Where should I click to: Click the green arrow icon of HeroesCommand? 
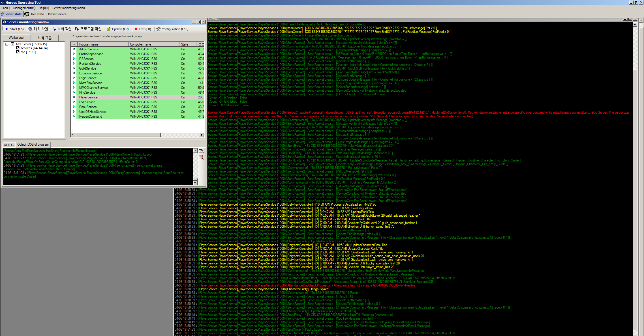pyautogui.click(x=74, y=117)
